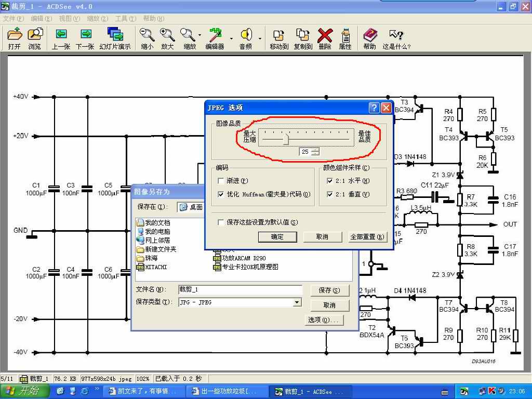Viewport: 532px width, 399px height.
Task: Confirm JPEG options with 确定
Action: (277, 237)
